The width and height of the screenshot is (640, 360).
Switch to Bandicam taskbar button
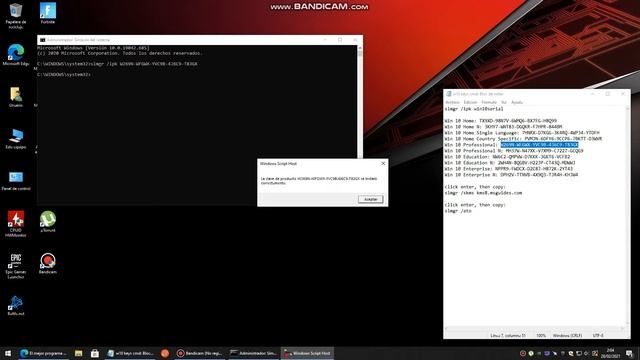tap(199, 353)
